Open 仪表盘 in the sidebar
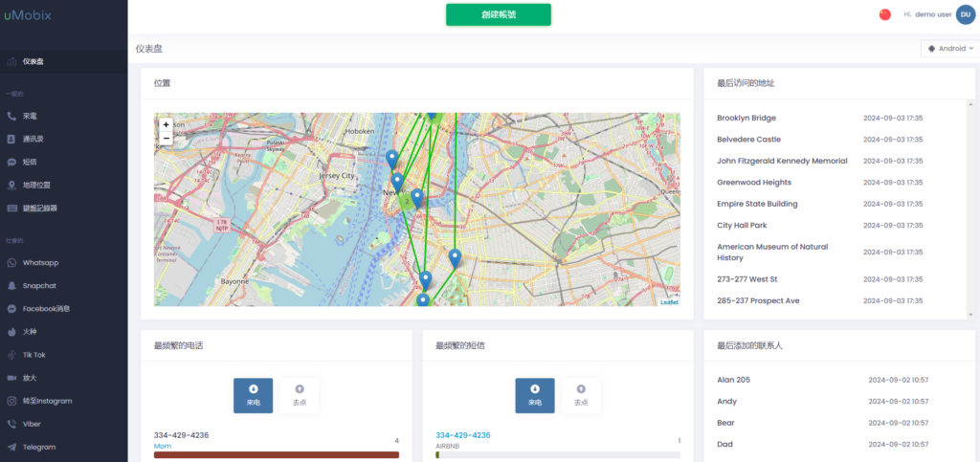980x462 pixels. click(x=64, y=61)
